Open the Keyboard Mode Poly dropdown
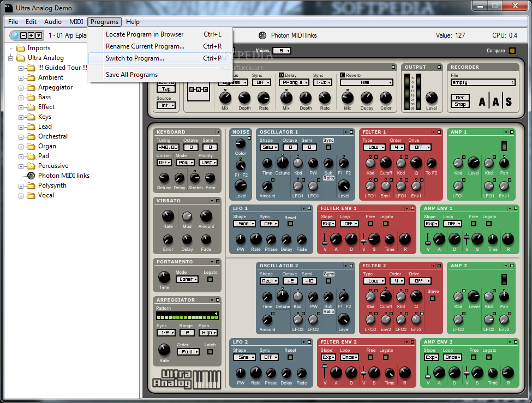 [186, 163]
